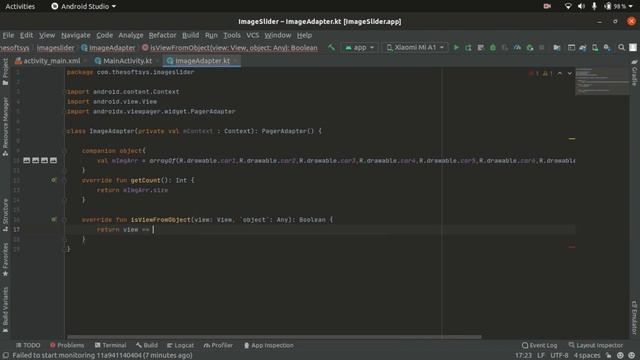Click Attach Debugger to Android Process icon
The width and height of the screenshot is (640, 360).
(x=530, y=48)
